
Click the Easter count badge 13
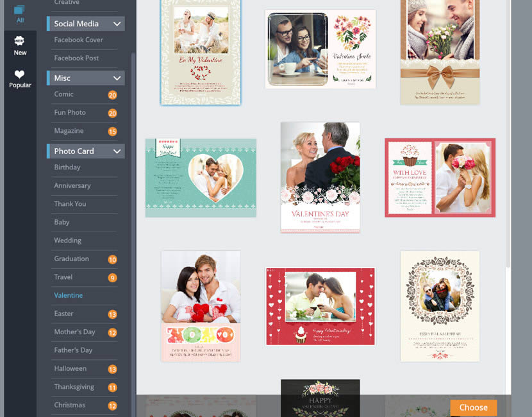coord(113,315)
